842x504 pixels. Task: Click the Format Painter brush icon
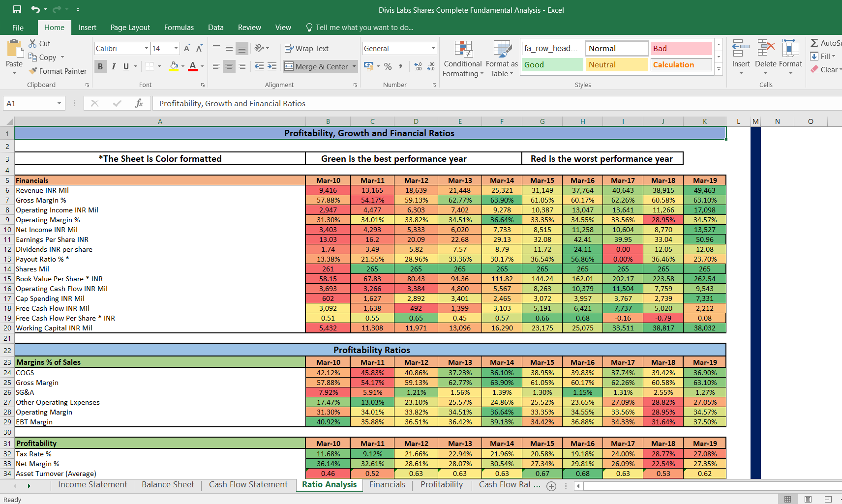click(33, 71)
